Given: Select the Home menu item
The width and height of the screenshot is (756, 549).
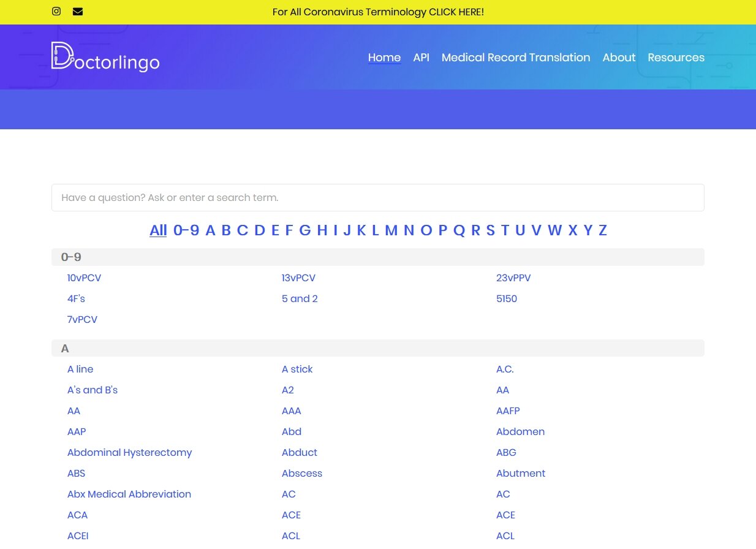Looking at the screenshot, I should click(384, 58).
